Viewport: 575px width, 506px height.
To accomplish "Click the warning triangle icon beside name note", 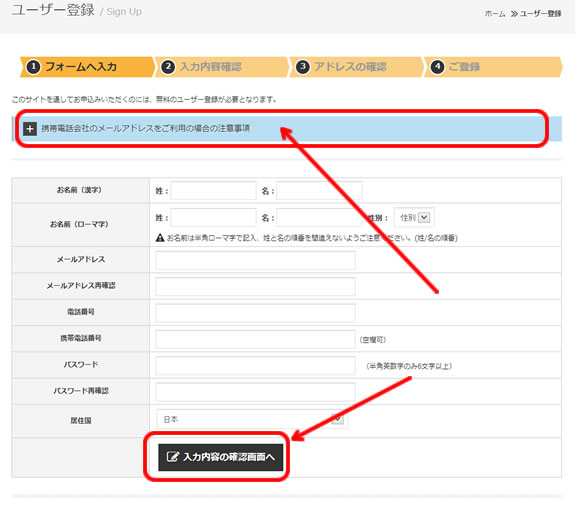I will (x=160, y=238).
